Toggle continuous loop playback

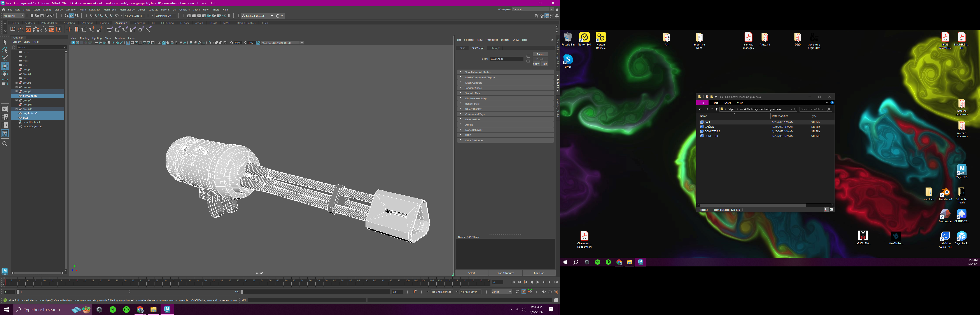pyautogui.click(x=517, y=292)
